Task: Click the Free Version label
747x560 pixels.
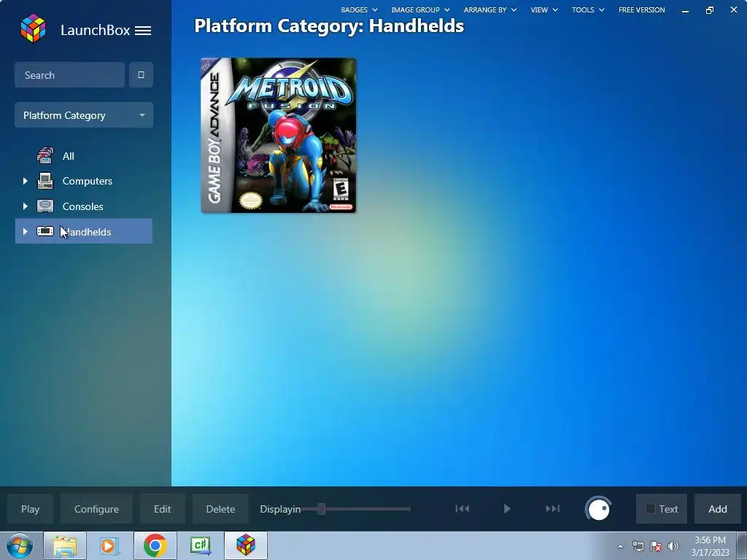Action: (x=642, y=9)
